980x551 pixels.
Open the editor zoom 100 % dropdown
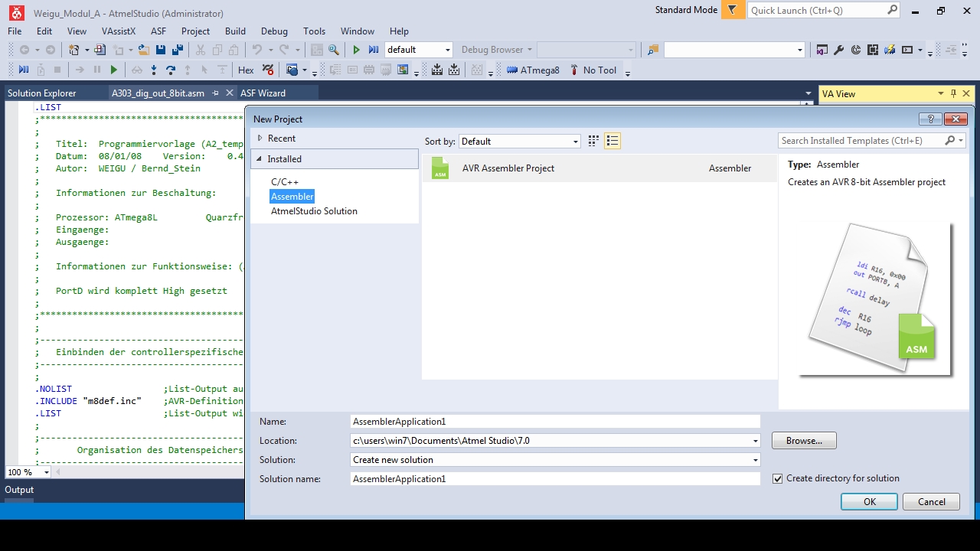[46, 472]
